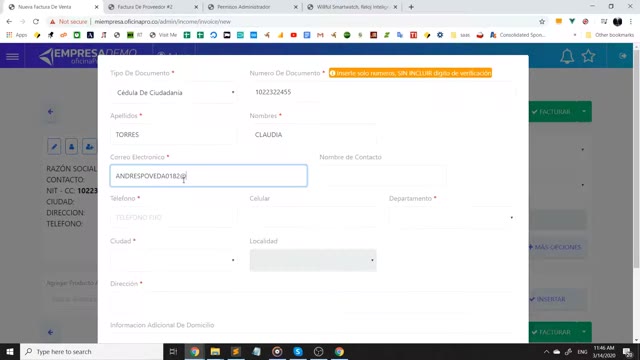640x360 pixels.
Task: Bookmark page with Chrome star icon
Action: tap(542, 22)
